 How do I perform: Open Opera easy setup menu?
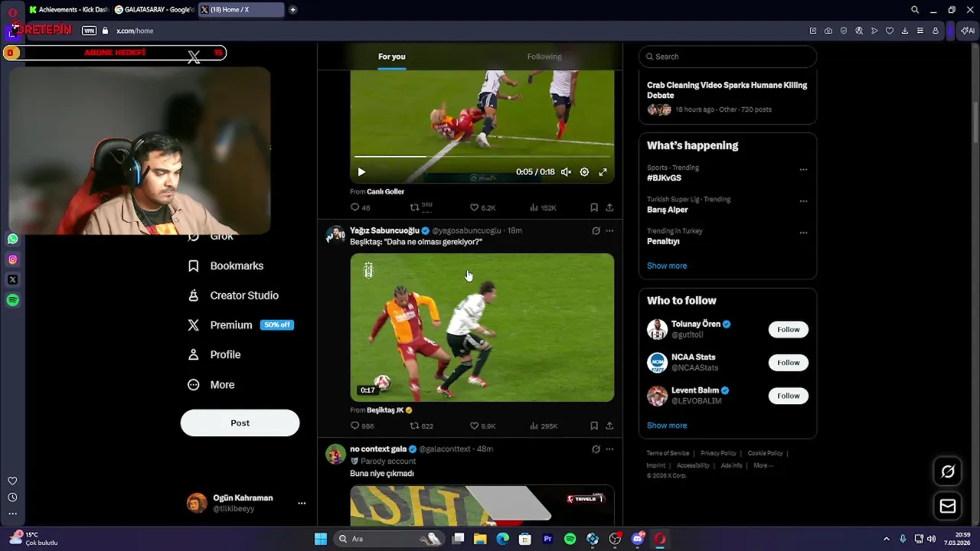pos(920,31)
